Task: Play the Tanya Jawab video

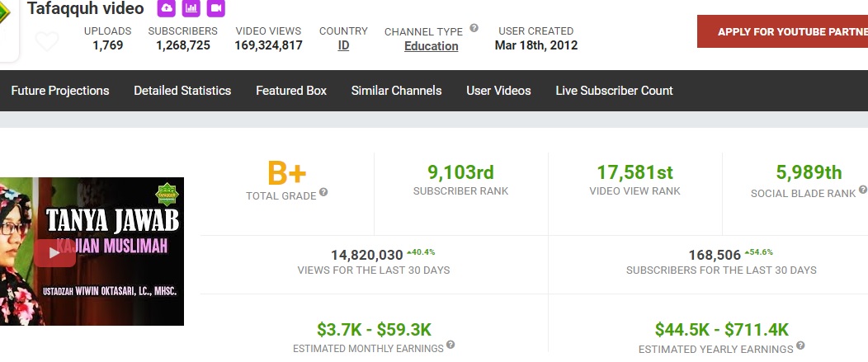Action: (54, 253)
